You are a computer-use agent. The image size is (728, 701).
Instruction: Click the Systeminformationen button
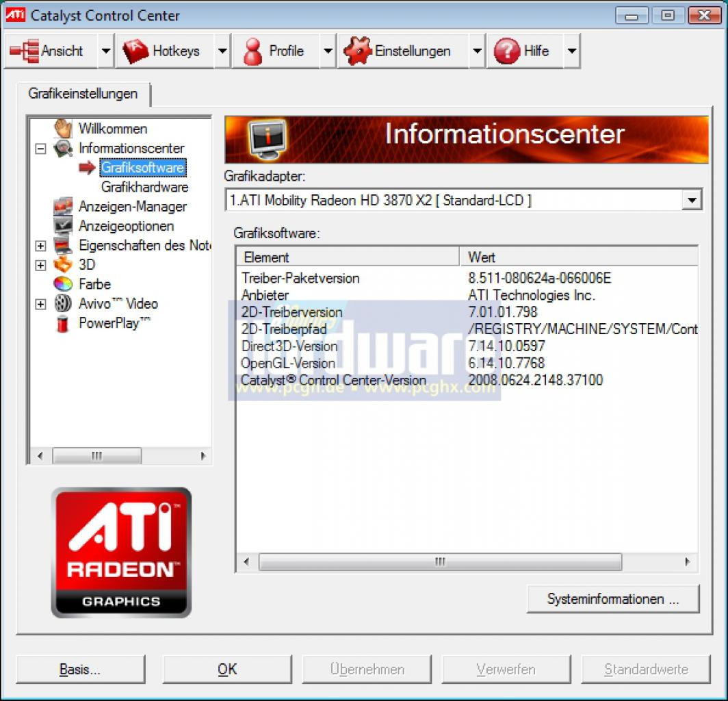613,599
